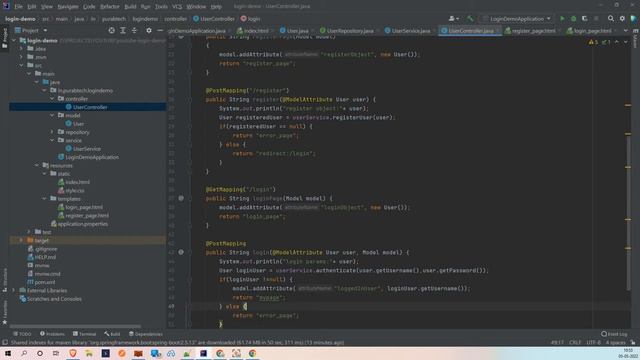Click the Stop process icon in toolbar
This screenshot has width=640, height=360.
(x=596, y=19)
